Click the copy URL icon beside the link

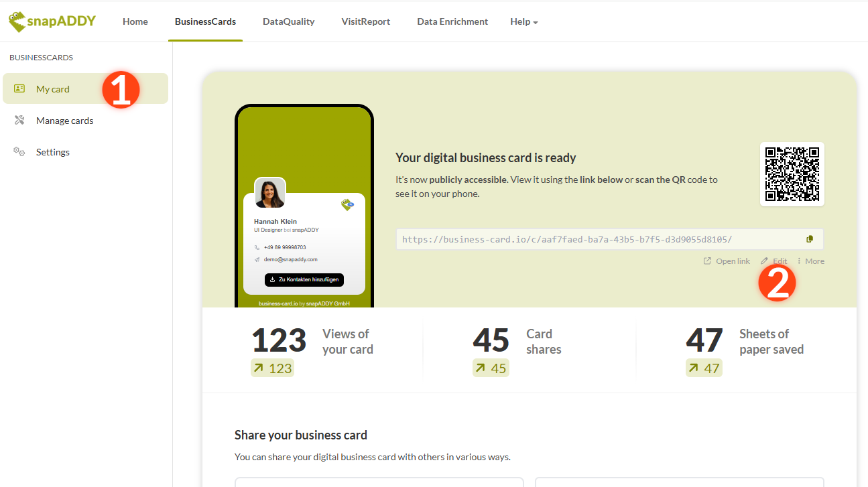point(809,238)
